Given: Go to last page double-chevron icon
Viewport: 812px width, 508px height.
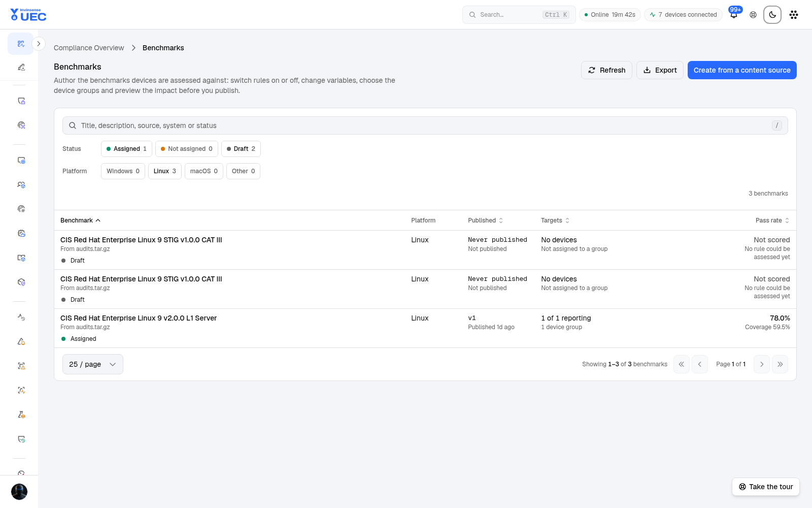Looking at the screenshot, I should pos(780,364).
